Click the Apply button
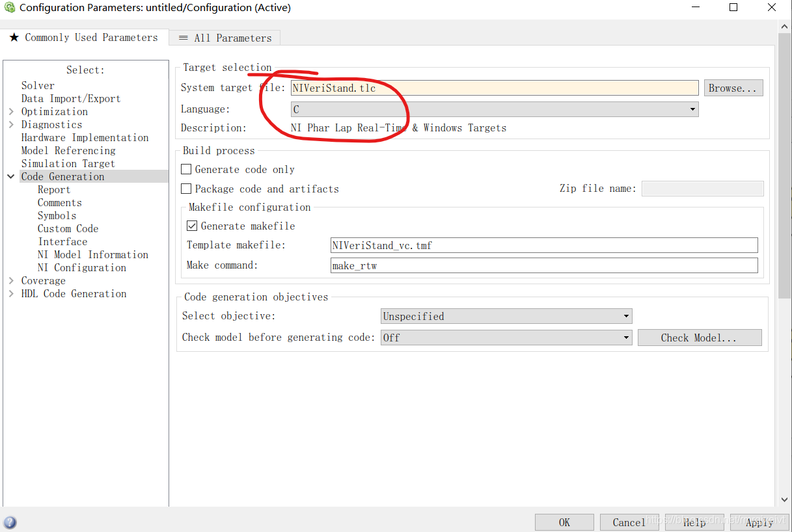 (x=759, y=522)
